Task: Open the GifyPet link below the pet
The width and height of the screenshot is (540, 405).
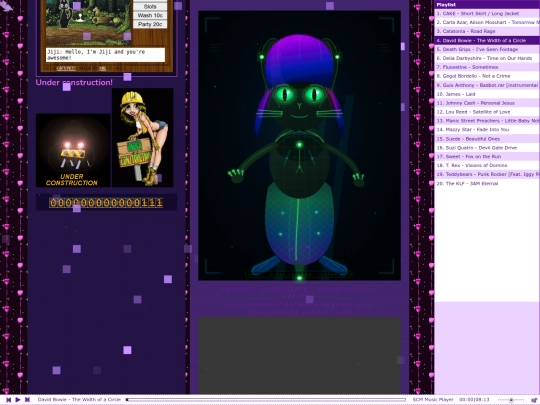Action: [65, 69]
